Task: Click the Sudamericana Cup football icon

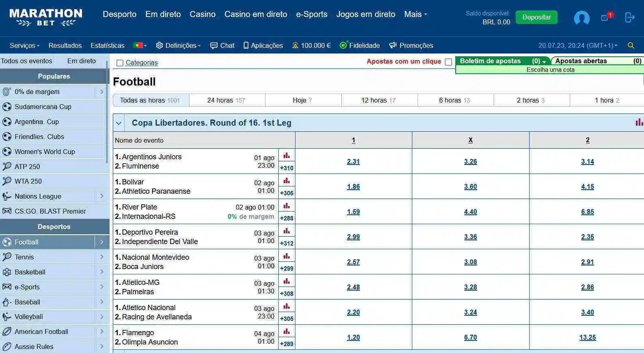Action: 7,107
